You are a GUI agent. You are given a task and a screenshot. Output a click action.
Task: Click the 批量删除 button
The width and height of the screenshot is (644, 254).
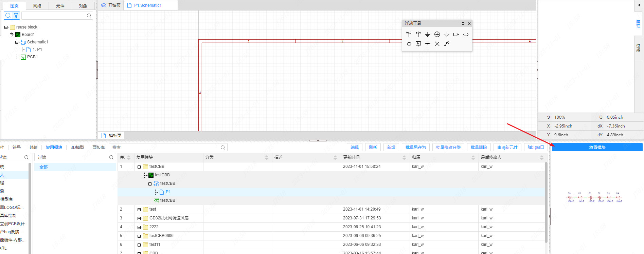[479, 148]
